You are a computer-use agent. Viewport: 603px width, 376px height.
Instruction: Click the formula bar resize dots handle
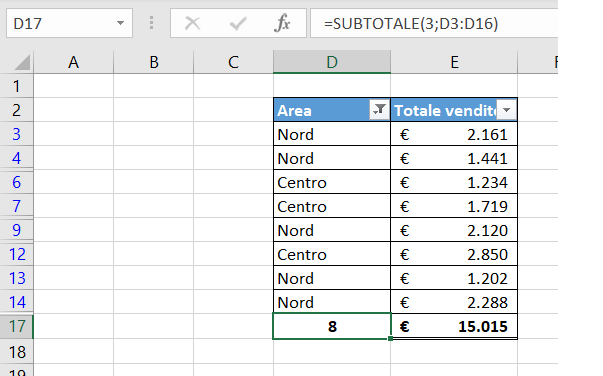click(152, 23)
